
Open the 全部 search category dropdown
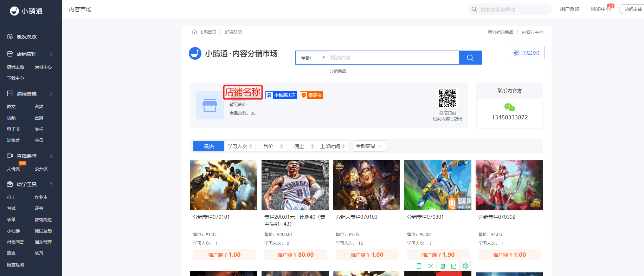tap(311, 58)
